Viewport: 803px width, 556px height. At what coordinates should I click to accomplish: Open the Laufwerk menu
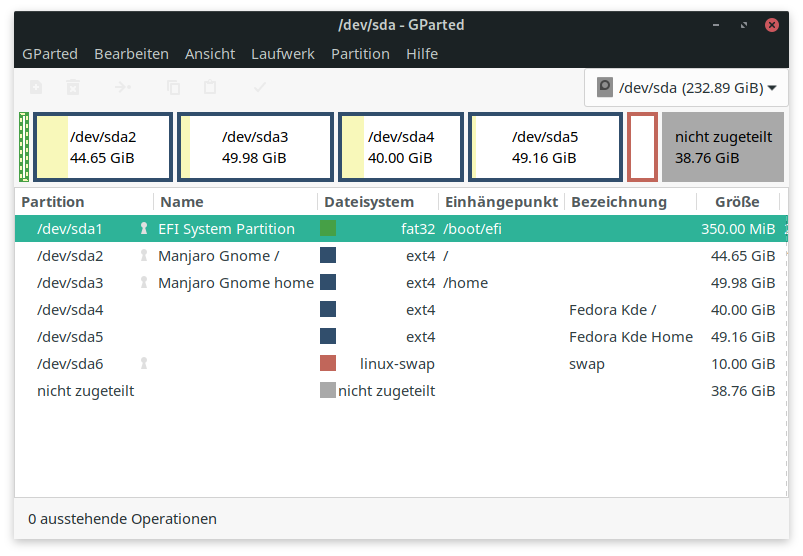pyautogui.click(x=283, y=54)
